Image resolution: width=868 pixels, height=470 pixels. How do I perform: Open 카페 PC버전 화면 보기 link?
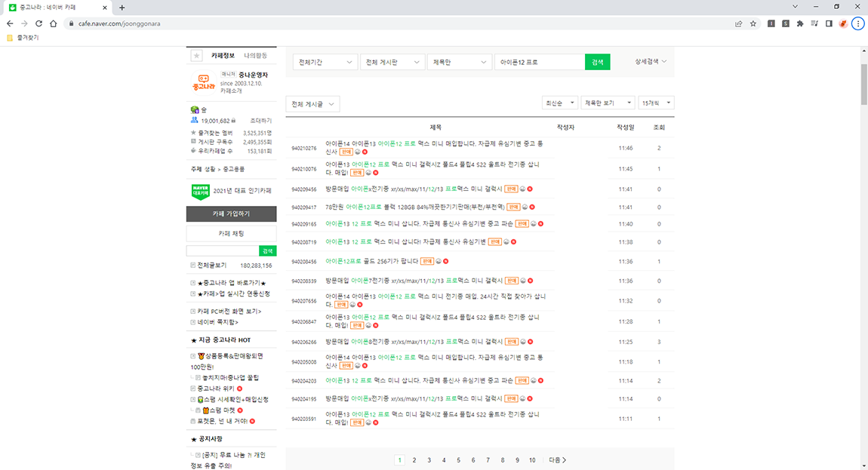pyautogui.click(x=229, y=311)
